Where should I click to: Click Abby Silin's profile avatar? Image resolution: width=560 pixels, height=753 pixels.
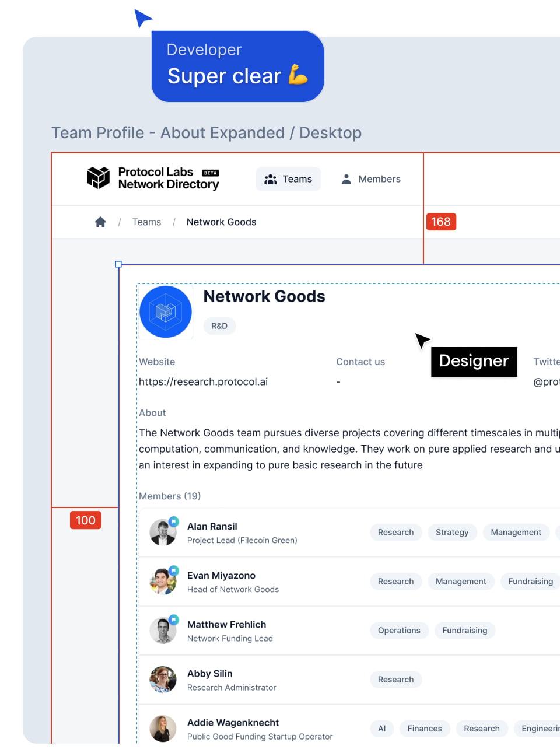coord(163,680)
